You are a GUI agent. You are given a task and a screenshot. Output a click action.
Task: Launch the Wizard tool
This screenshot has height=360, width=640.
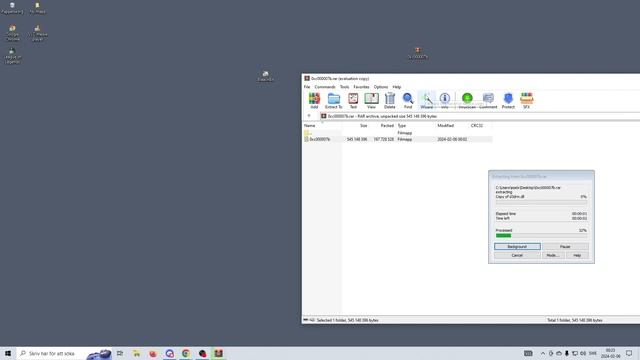click(427, 100)
